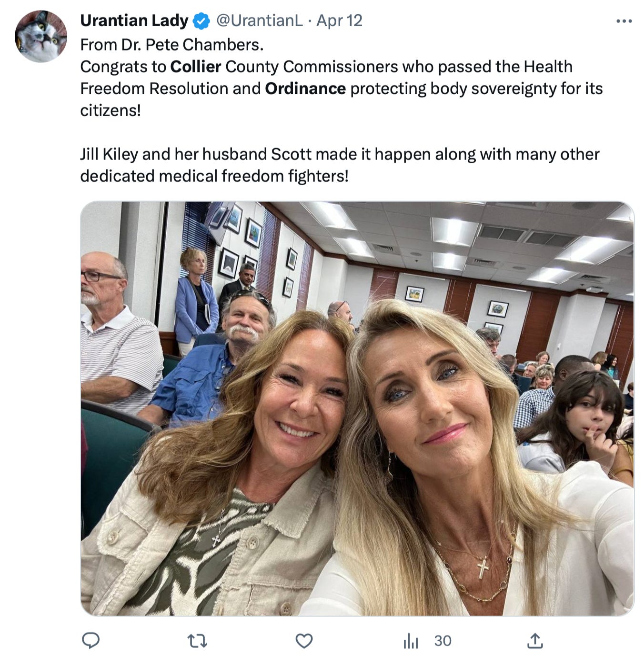Click the view count number 30

pyautogui.click(x=443, y=641)
